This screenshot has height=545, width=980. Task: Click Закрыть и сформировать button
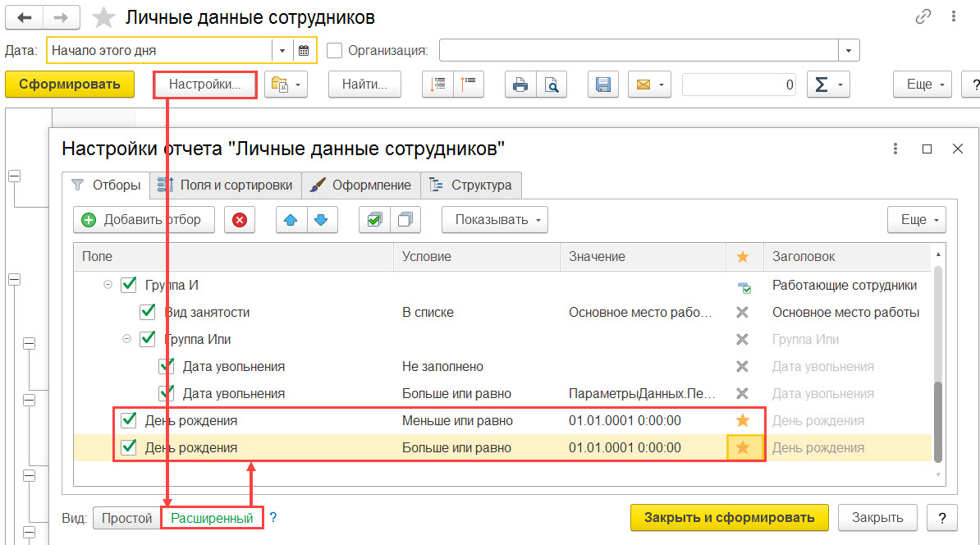(x=730, y=517)
